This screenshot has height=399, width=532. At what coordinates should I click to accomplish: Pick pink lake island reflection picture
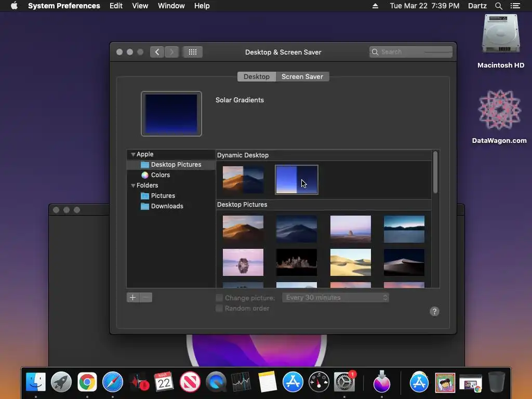point(243,262)
